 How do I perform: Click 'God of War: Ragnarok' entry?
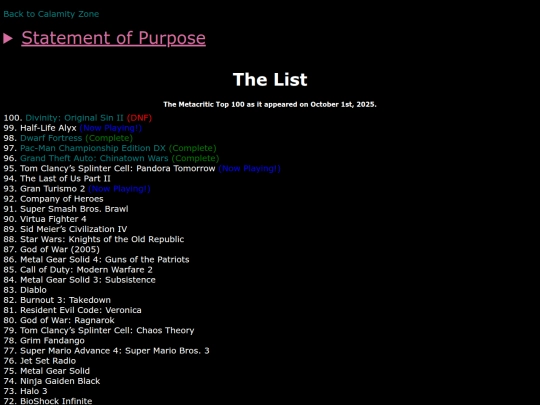point(67,320)
